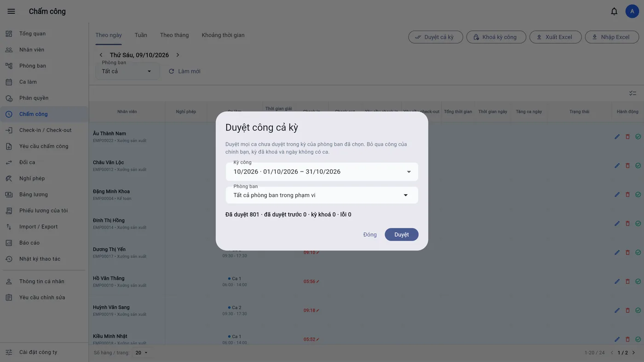Open Nhân viên in the sidebar
Viewport: 644px width, 362px height.
click(44, 50)
